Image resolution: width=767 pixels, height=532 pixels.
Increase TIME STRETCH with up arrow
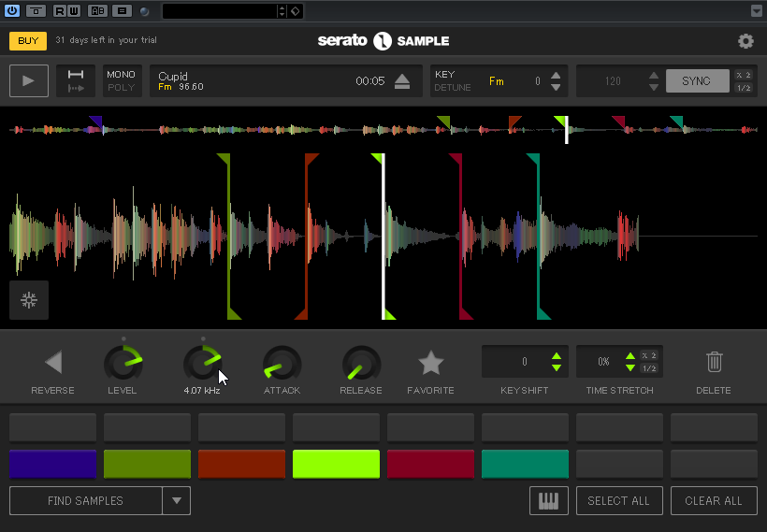(x=630, y=356)
